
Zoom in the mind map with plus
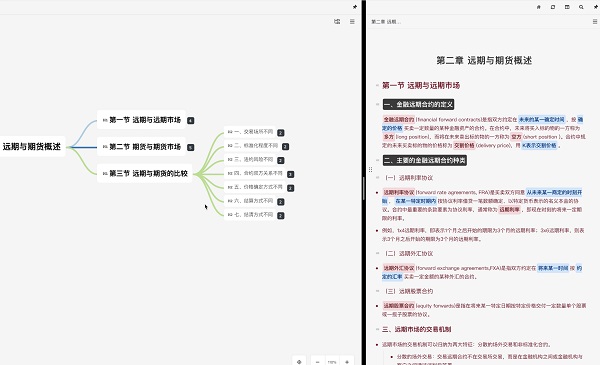(x=347, y=362)
